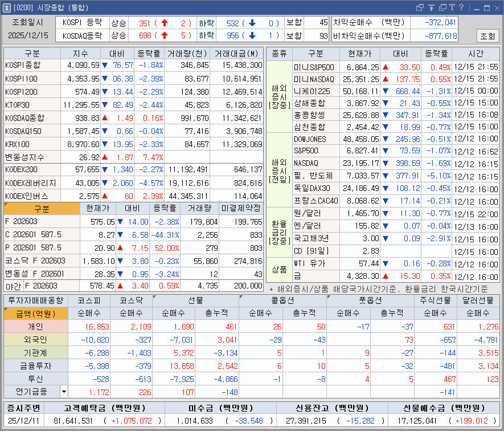Click the 투신 investor row label
Viewport: 504px width, 431px height.
pos(36,379)
